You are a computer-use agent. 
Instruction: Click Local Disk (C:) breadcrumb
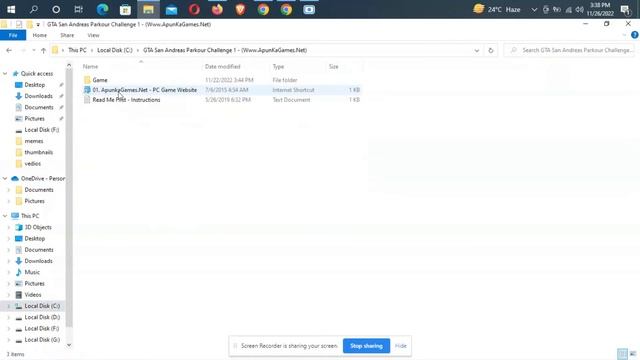115,50
